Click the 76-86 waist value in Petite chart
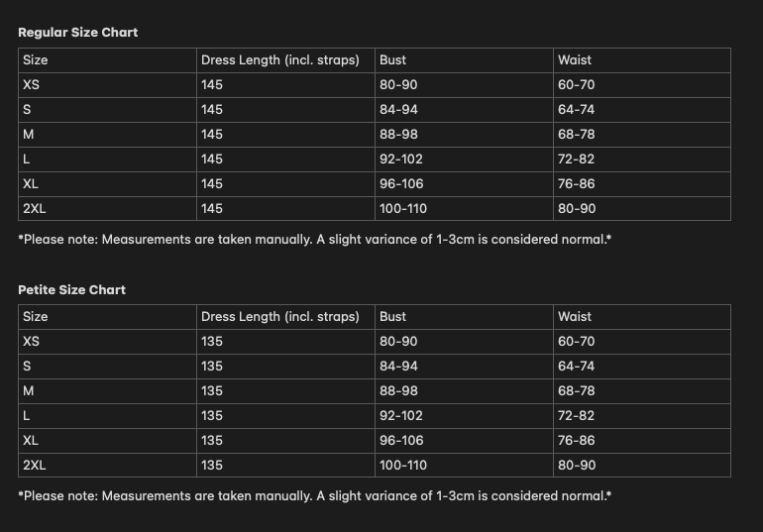Viewport: 763px width, 532px height. [577, 441]
